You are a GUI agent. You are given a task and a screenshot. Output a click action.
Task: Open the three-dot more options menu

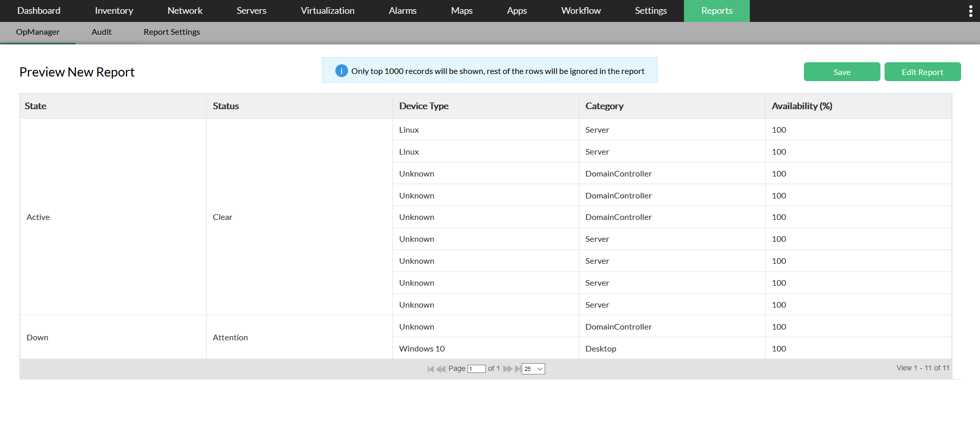coord(970,11)
